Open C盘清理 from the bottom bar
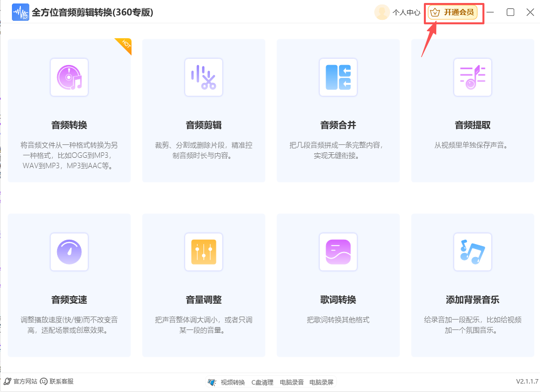This screenshot has height=392, width=541. (262, 382)
